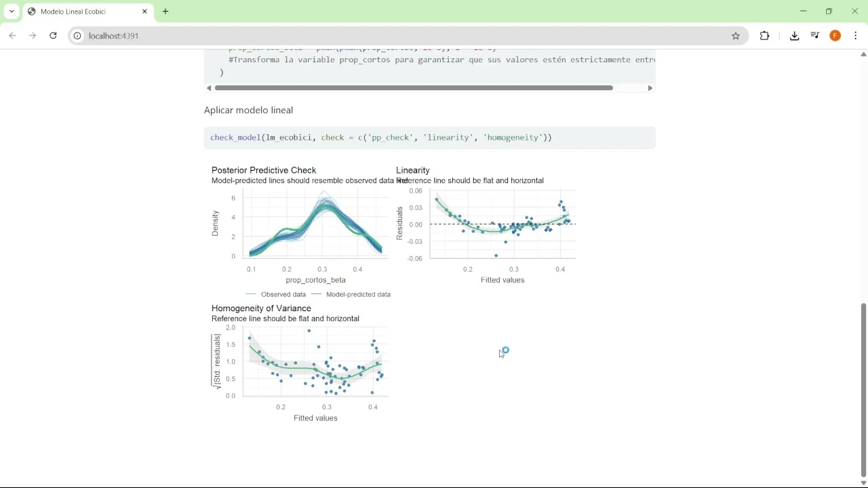Bookmark this page with the star icon

736,36
